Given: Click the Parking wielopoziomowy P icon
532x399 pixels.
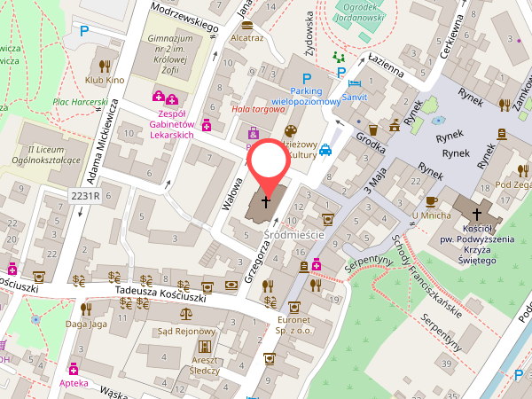Looking at the screenshot, I should [x=307, y=79].
